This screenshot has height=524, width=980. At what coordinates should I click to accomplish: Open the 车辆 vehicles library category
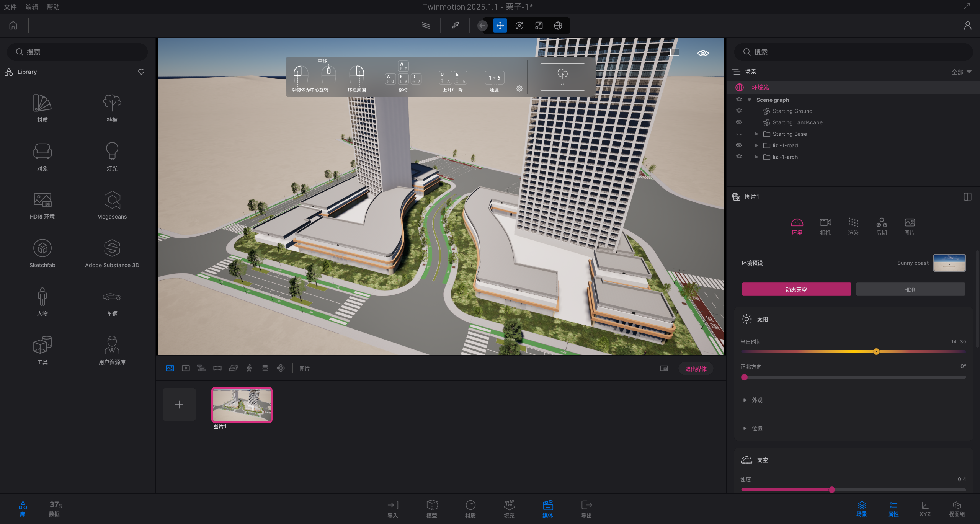[x=112, y=302]
